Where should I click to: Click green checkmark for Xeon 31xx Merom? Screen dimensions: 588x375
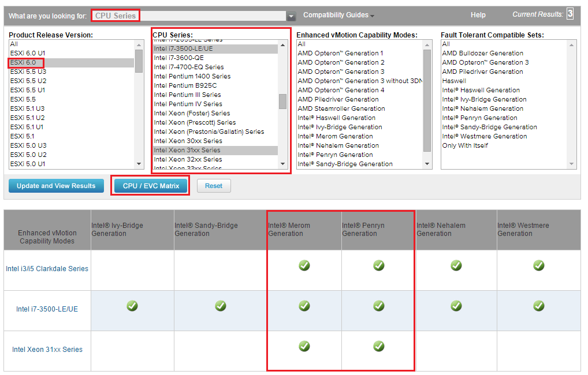[304, 346]
